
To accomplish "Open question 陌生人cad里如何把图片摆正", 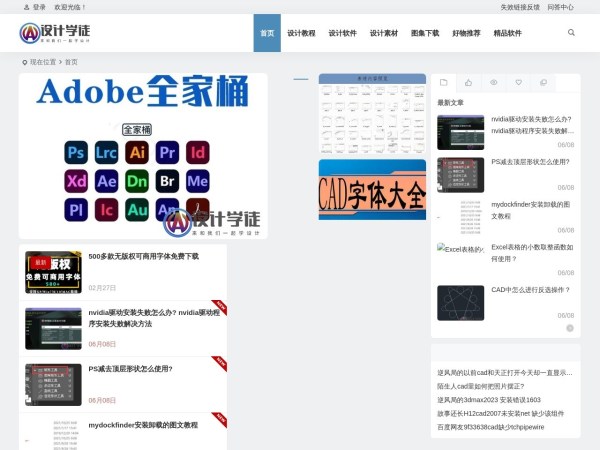I will pyautogui.click(x=481, y=386).
